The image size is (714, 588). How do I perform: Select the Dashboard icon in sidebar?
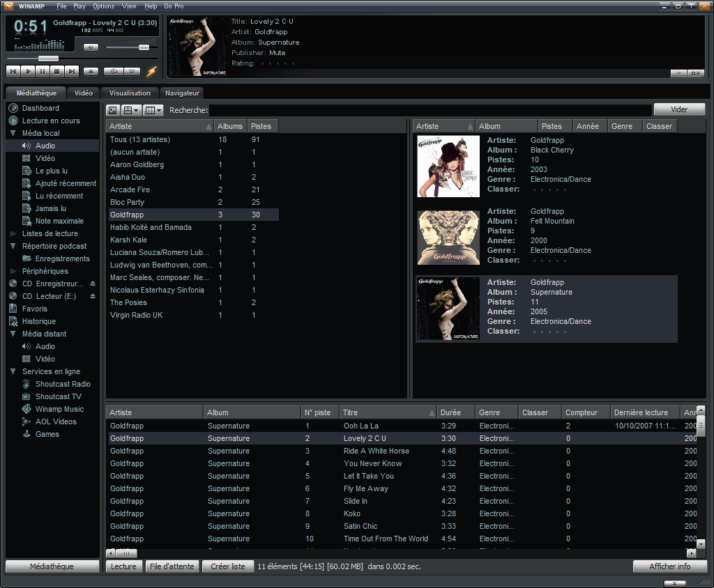[13, 108]
